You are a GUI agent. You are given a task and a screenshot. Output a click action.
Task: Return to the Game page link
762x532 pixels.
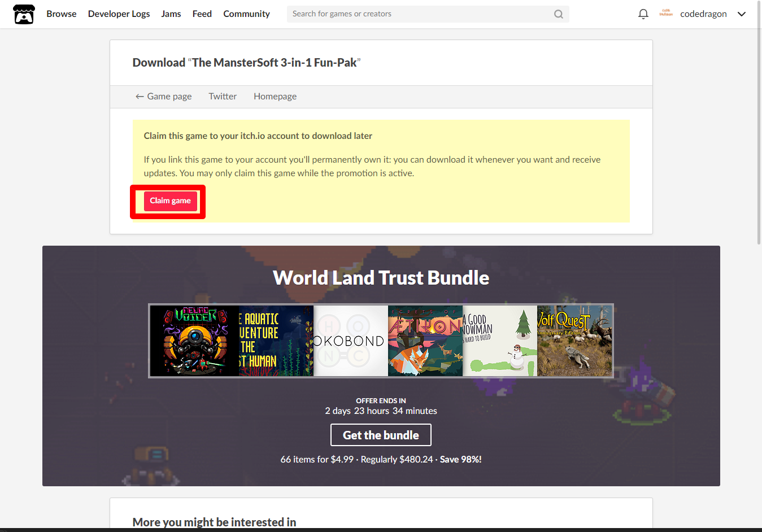[x=164, y=97]
